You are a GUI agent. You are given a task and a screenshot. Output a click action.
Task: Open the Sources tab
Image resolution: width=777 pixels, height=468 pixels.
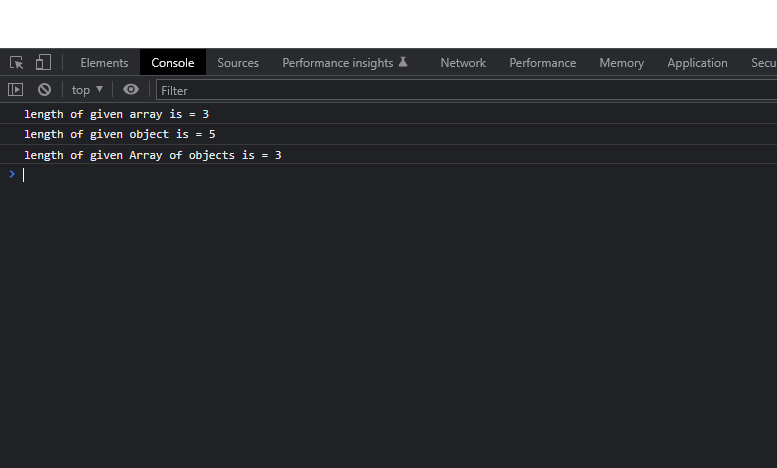tap(238, 63)
